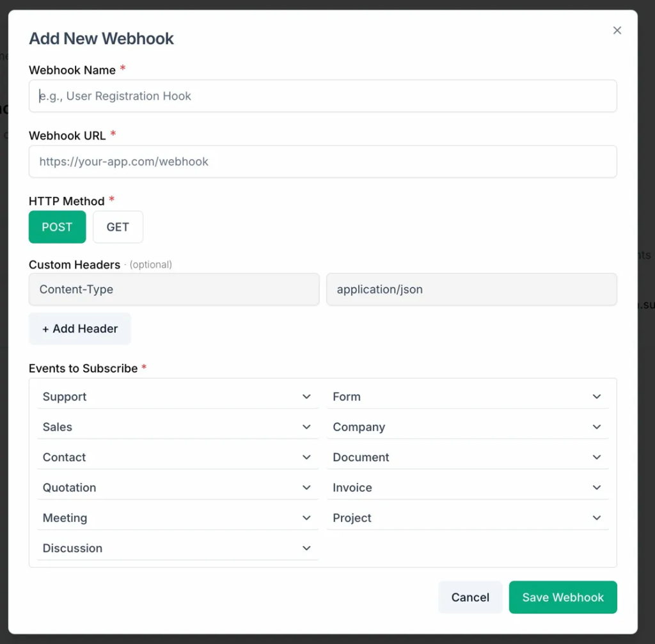
Task: Expand the Quotation events chevron arrow
Action: pyautogui.click(x=306, y=487)
